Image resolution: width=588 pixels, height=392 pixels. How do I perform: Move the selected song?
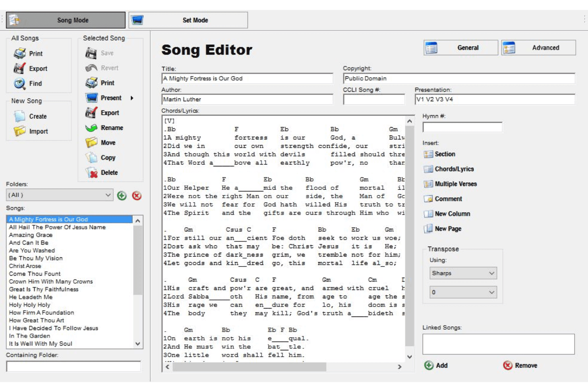point(100,143)
